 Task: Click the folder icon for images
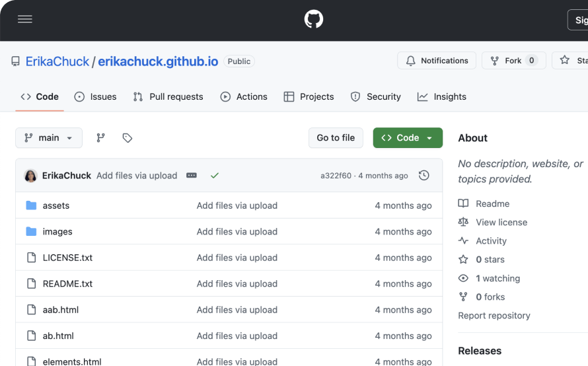click(31, 231)
